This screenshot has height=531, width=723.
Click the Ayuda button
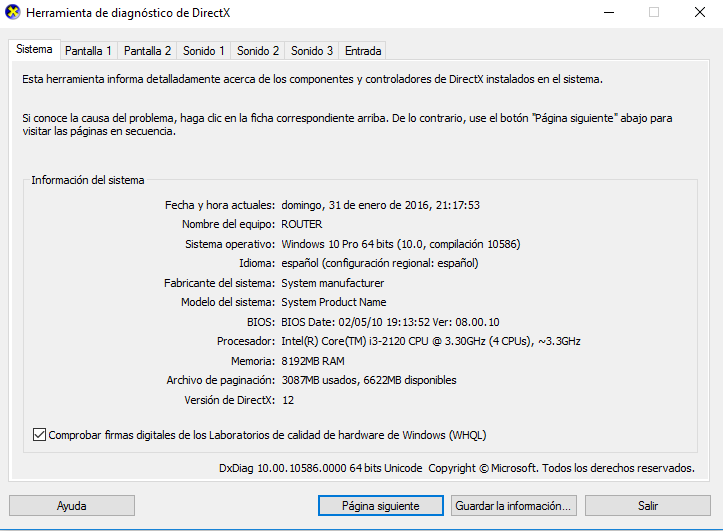(x=72, y=506)
